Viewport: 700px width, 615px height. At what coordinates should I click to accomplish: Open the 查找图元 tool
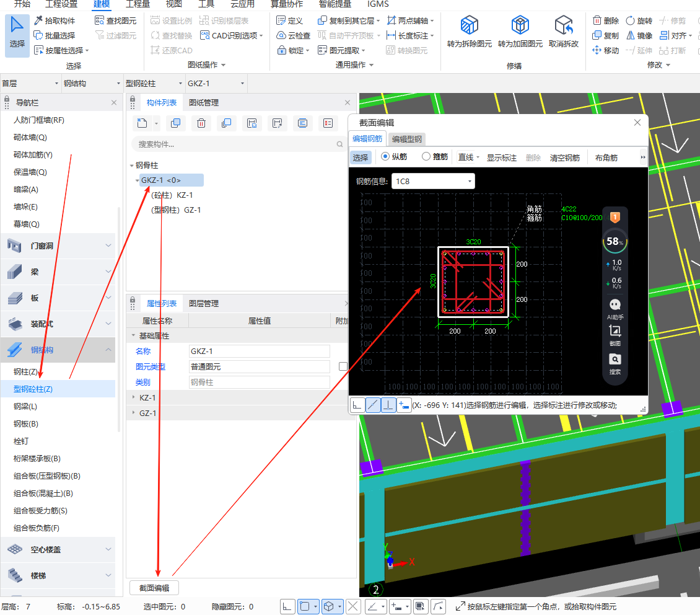(x=116, y=20)
